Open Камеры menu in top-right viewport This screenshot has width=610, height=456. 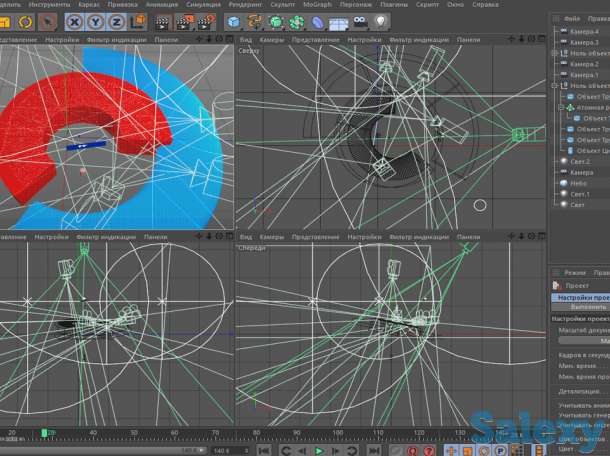[x=272, y=40]
